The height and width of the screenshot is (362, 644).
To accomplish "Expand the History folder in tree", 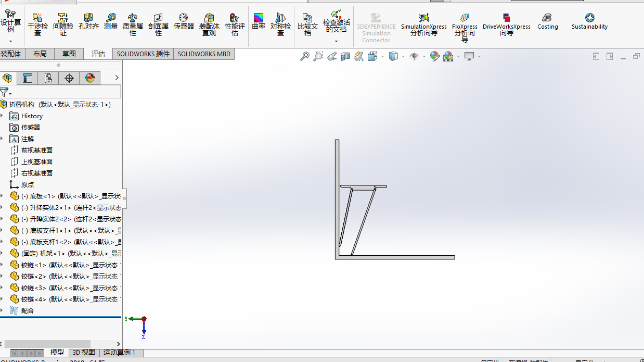I will click(2, 116).
